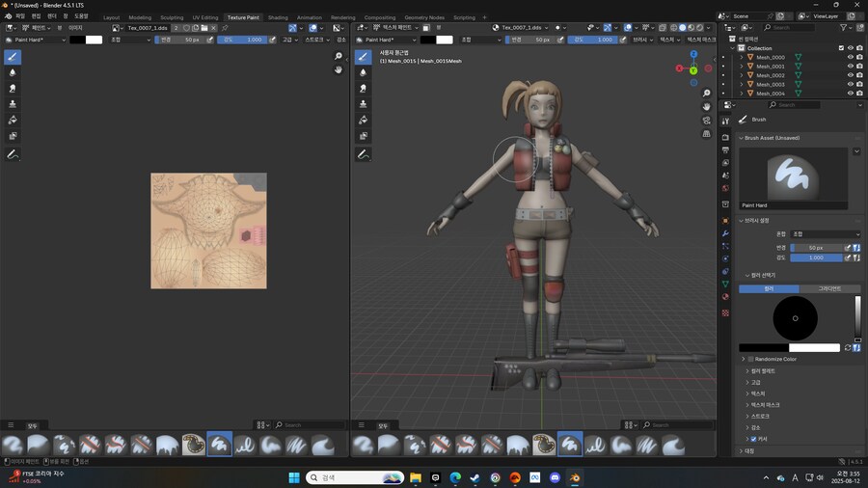Toggle visibility eye for Mesh_0004
This screenshot has height=488, width=868.
tap(851, 93)
